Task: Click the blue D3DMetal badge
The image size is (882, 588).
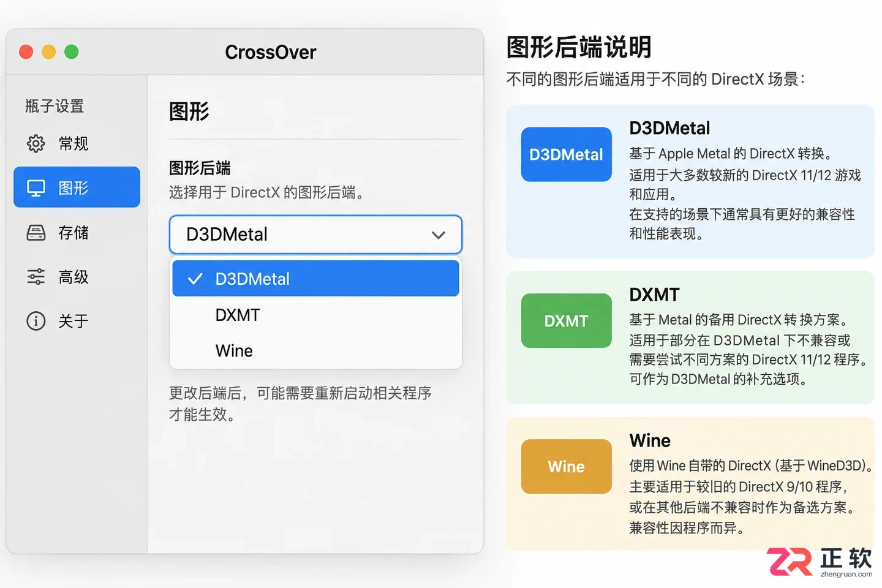Action: 566,154
